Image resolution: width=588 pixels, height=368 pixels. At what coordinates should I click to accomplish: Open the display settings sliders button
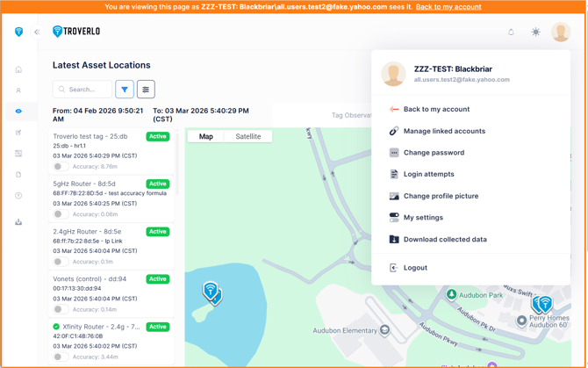[146, 89]
